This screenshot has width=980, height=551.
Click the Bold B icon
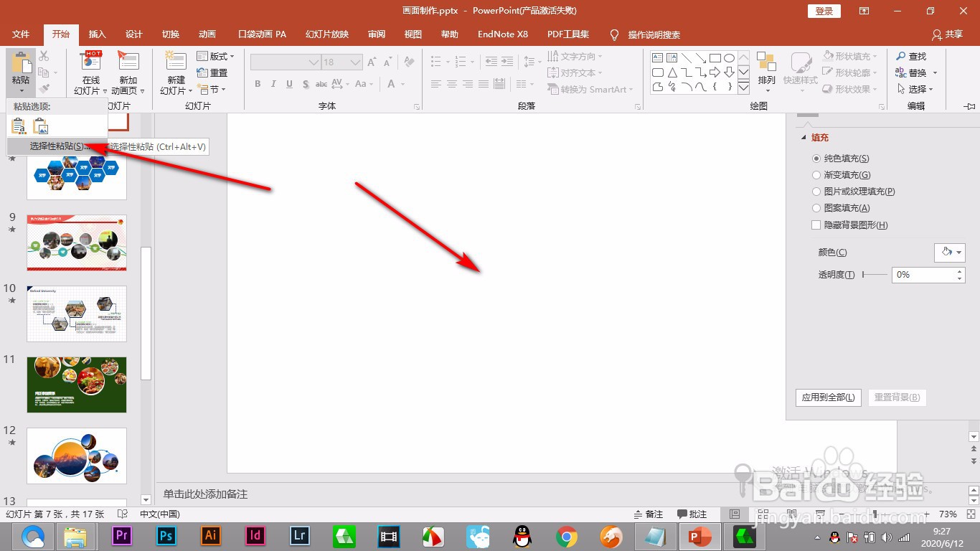[258, 84]
